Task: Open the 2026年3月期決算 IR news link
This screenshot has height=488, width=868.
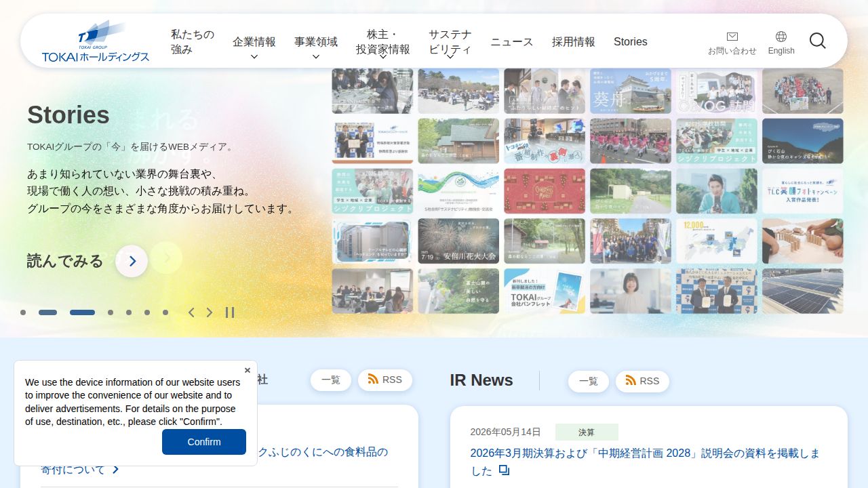Action: 645,462
